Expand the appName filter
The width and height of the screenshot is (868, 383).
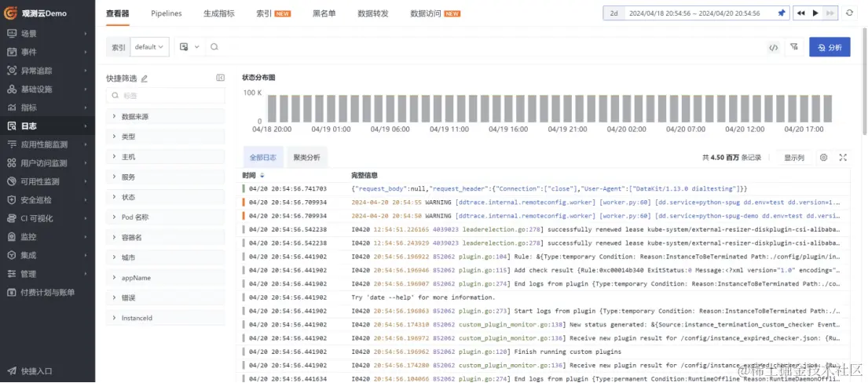pyautogui.click(x=165, y=278)
